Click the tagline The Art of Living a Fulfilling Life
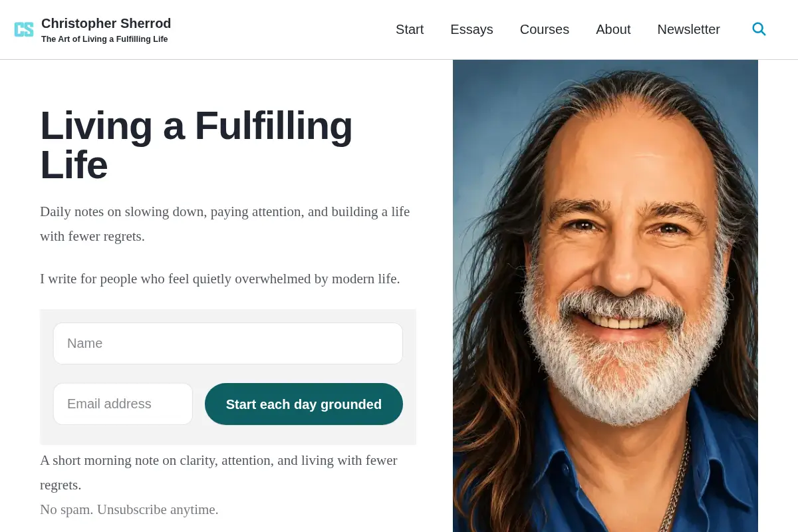Viewport: 798px width, 532px height. click(x=104, y=39)
